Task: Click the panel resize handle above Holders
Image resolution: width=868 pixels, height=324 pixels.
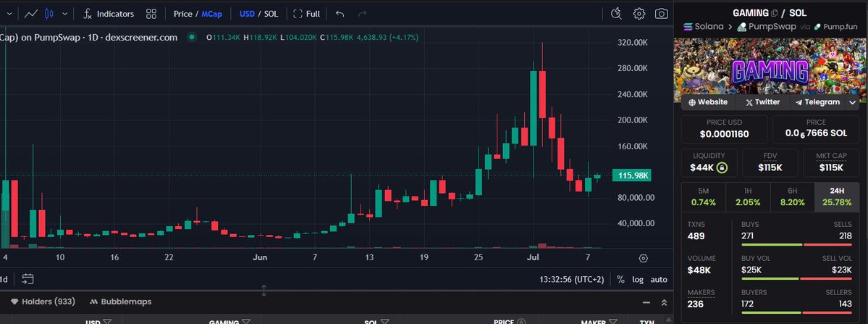Action: 264,290
